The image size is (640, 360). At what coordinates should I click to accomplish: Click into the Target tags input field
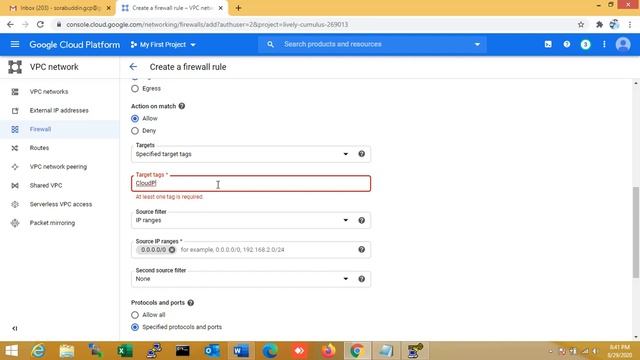click(x=251, y=184)
